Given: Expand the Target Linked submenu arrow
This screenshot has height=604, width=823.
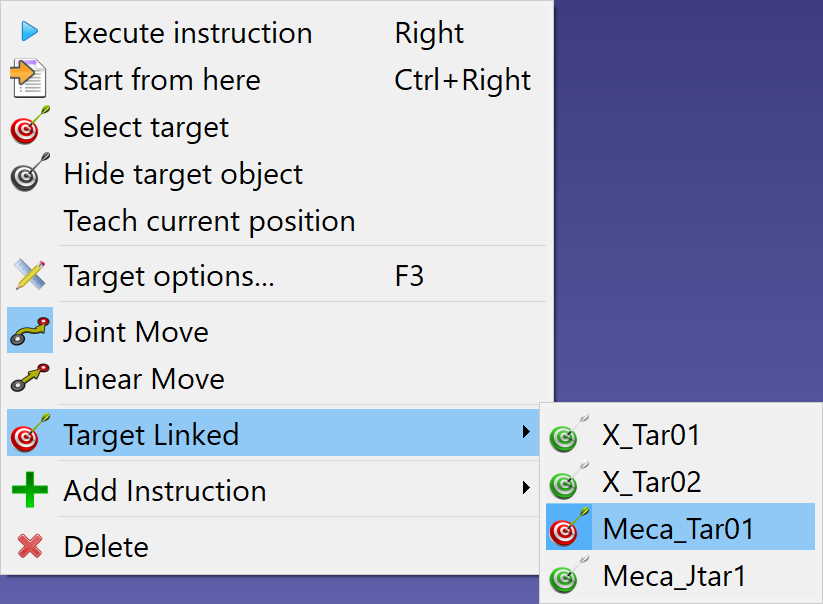Looking at the screenshot, I should point(526,432).
